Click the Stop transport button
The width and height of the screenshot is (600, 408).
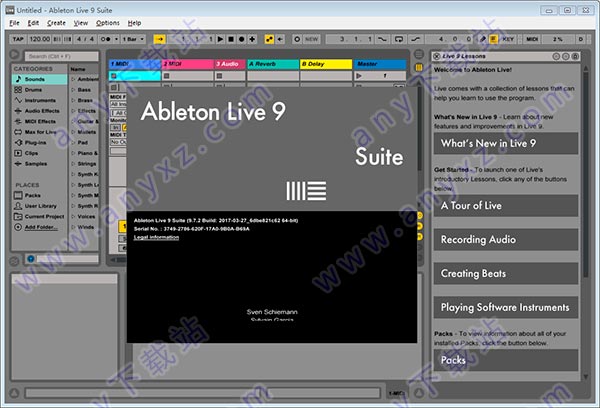[x=231, y=39]
